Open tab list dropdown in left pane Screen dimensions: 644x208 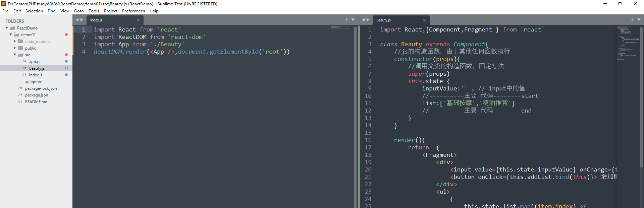353,20
